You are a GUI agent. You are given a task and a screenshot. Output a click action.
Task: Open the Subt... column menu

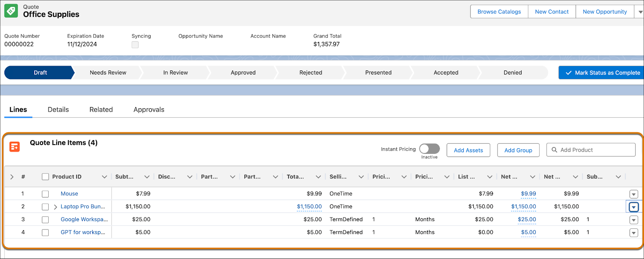click(147, 177)
